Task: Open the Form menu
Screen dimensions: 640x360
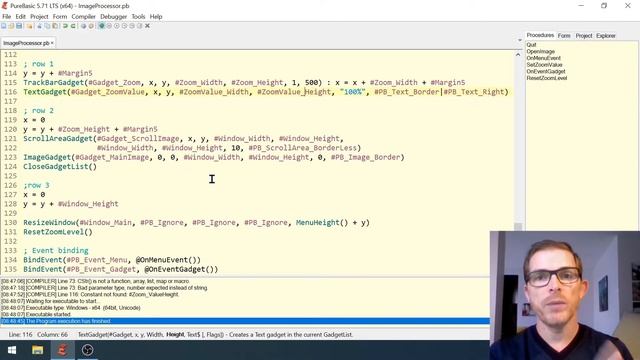Action: 60,17
